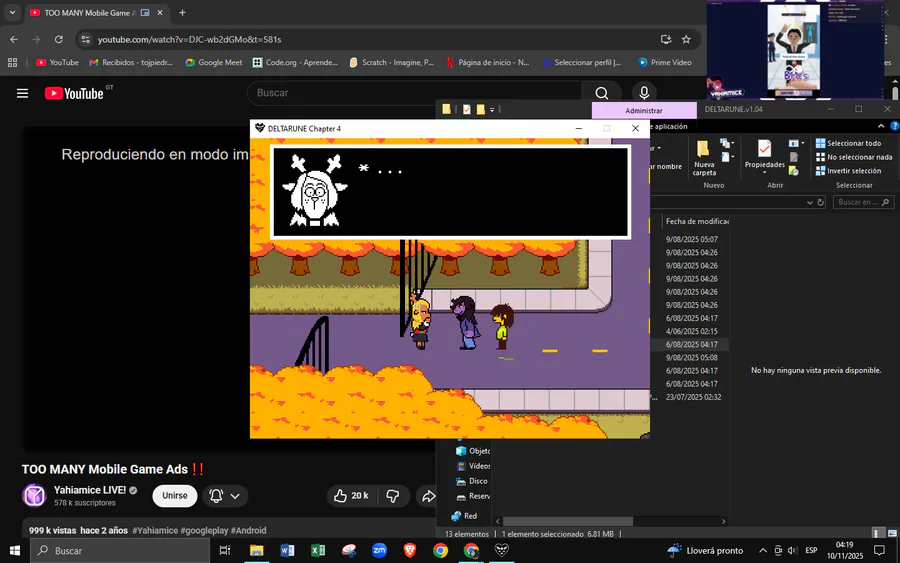Bookmark this page with the star icon
Screen dimensions: 900x563
click(686, 40)
